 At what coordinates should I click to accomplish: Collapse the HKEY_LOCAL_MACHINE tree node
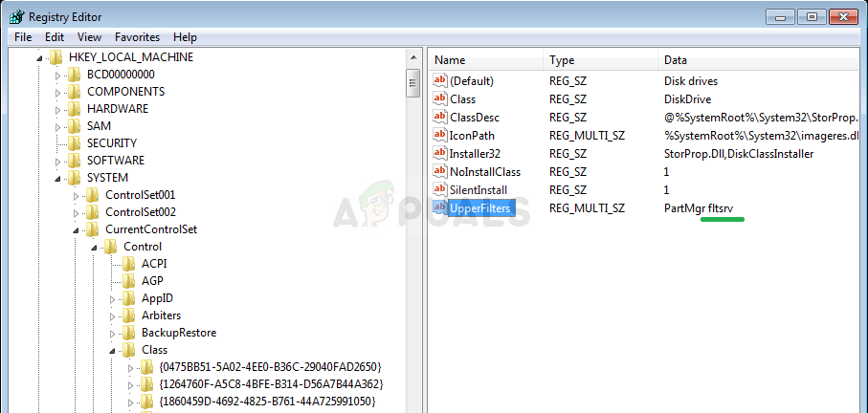tap(39, 57)
